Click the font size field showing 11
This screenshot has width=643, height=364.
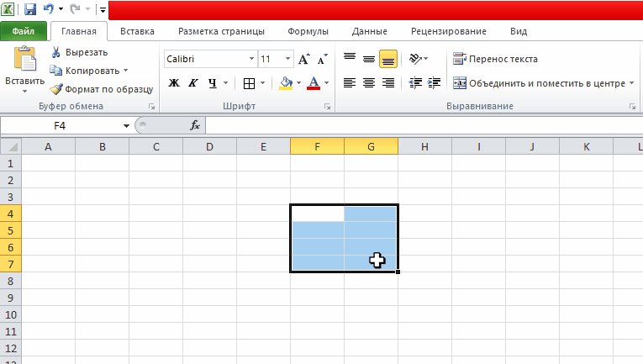point(271,59)
